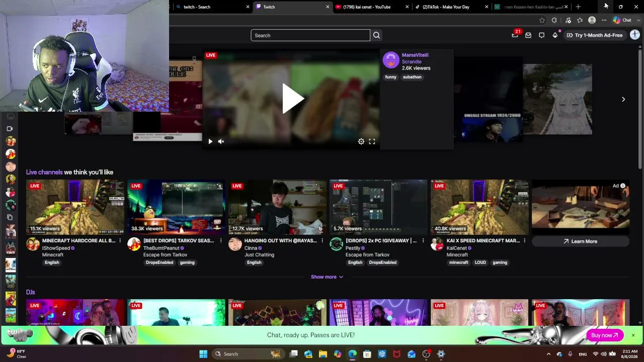Bookmark this page with the star icon
The height and width of the screenshot is (362, 644).
pos(542,20)
